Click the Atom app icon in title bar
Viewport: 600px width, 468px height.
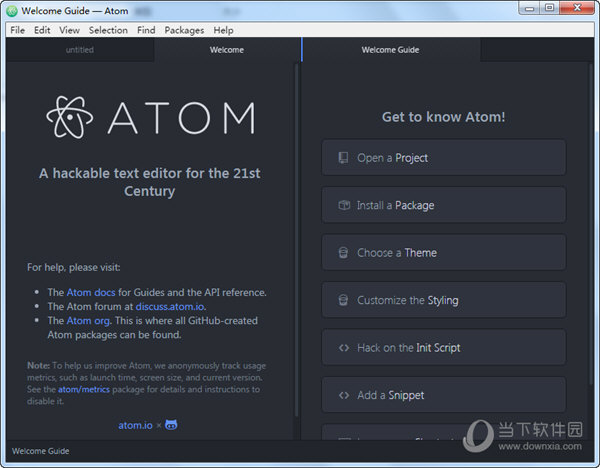pos(12,11)
